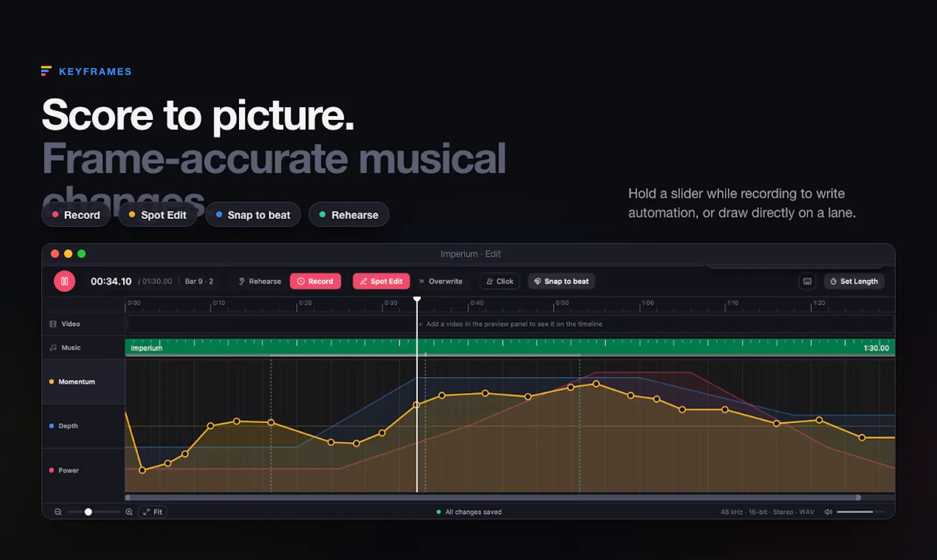937x560 pixels.
Task: Click the All changes saved status
Action: click(469, 512)
